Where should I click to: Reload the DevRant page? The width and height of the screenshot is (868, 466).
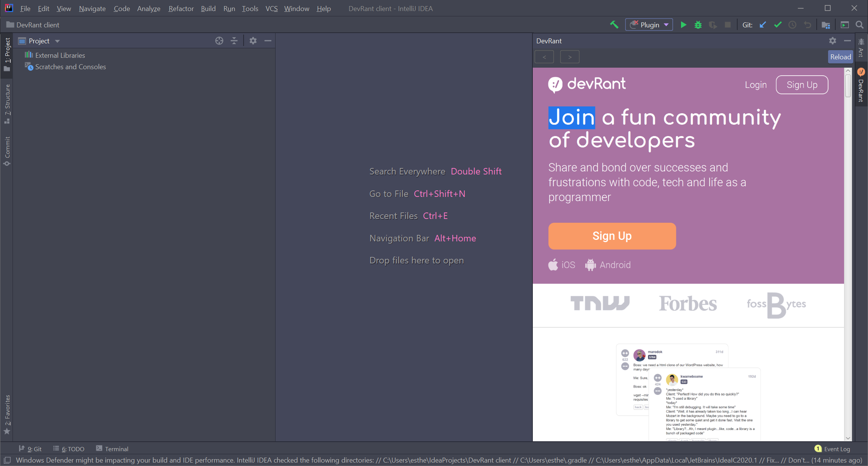click(840, 57)
